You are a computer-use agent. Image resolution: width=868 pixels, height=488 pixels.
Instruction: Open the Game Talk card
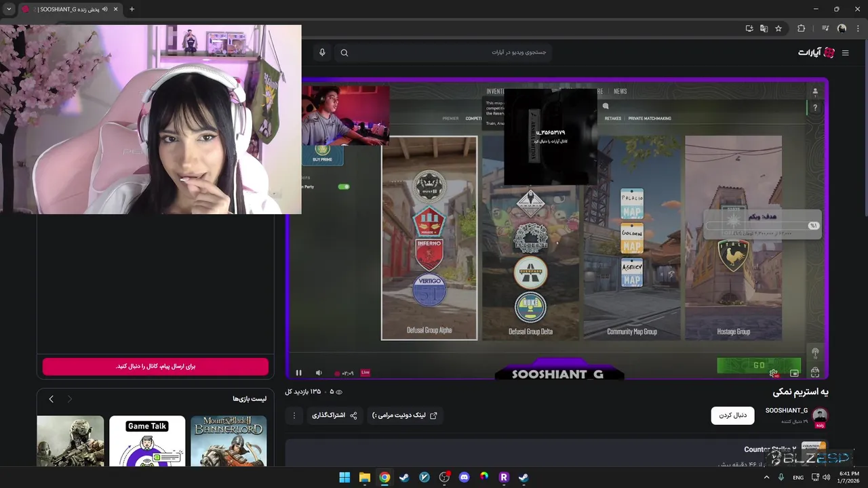pyautogui.click(x=147, y=441)
